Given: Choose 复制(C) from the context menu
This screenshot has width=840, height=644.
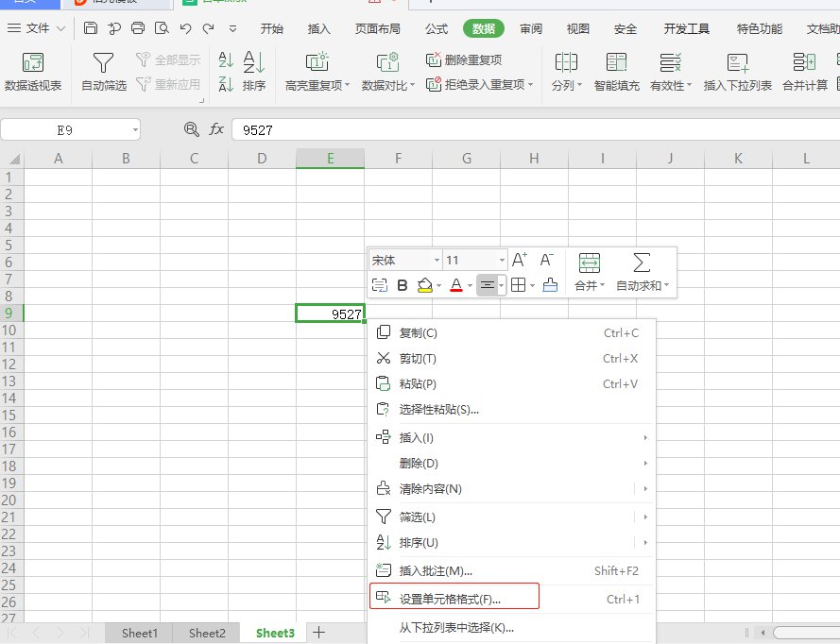Looking at the screenshot, I should coord(511,333).
